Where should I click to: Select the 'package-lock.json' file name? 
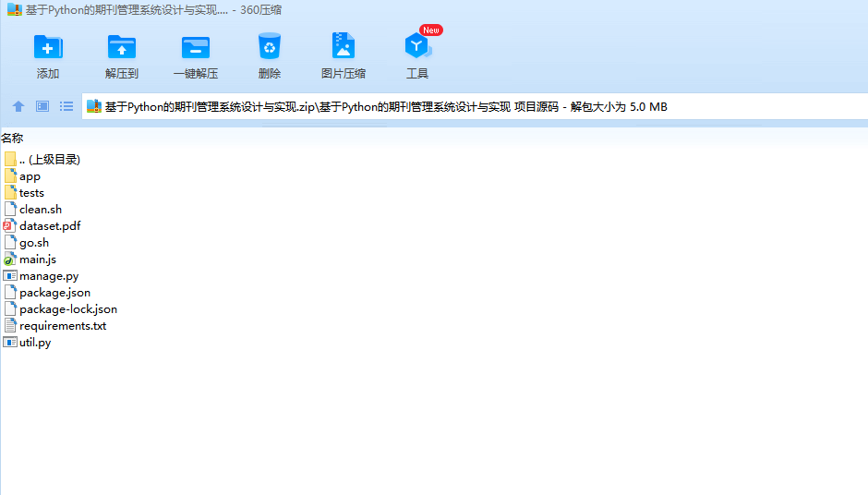(68, 309)
